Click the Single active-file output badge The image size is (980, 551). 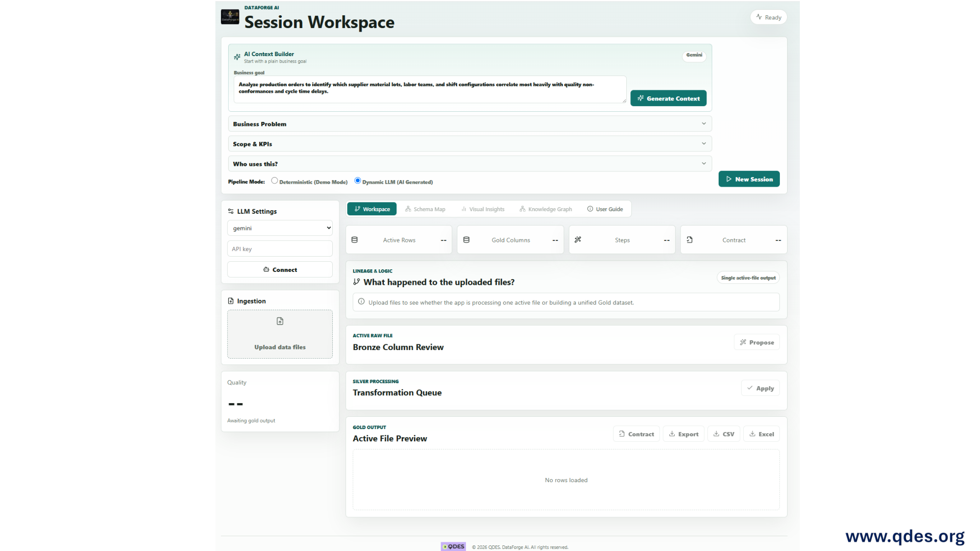tap(748, 278)
